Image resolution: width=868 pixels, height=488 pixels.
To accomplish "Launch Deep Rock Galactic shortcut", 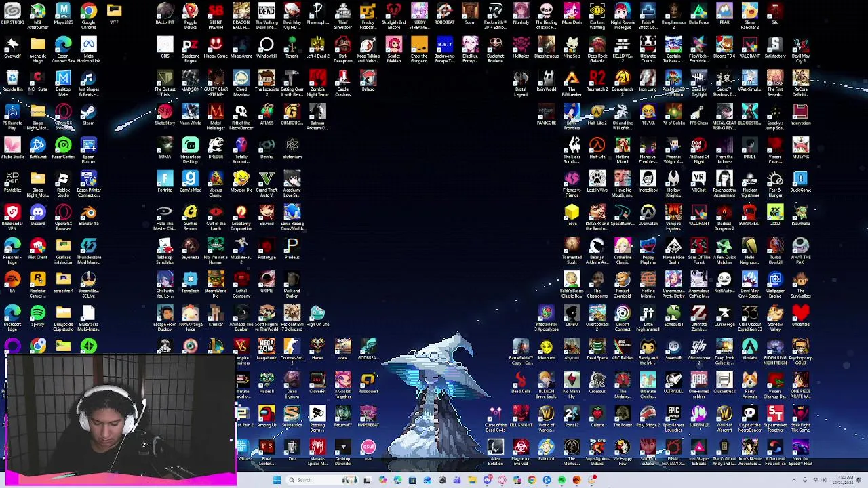I will (597, 50).
